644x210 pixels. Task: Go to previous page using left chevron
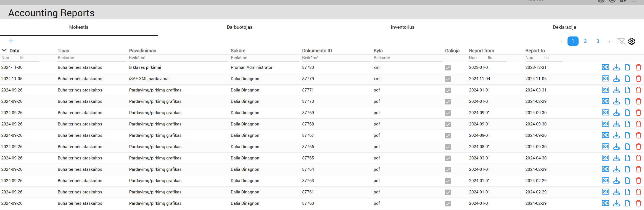[561, 41]
